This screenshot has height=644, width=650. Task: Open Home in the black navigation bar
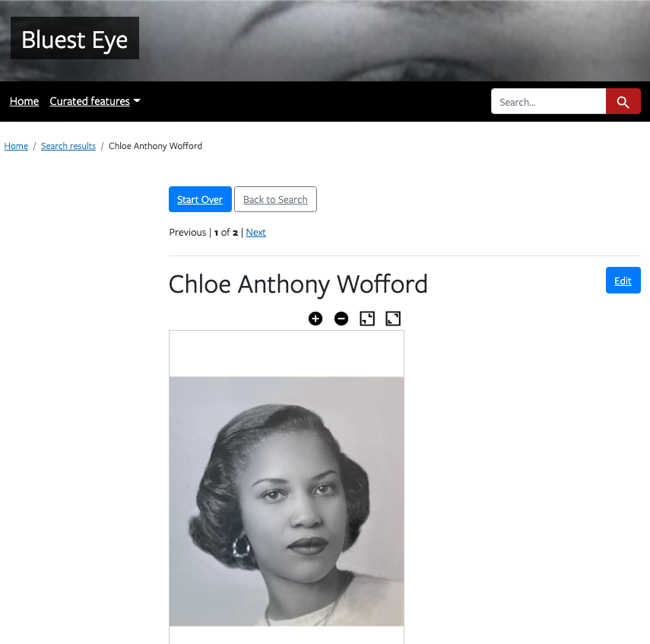click(24, 101)
